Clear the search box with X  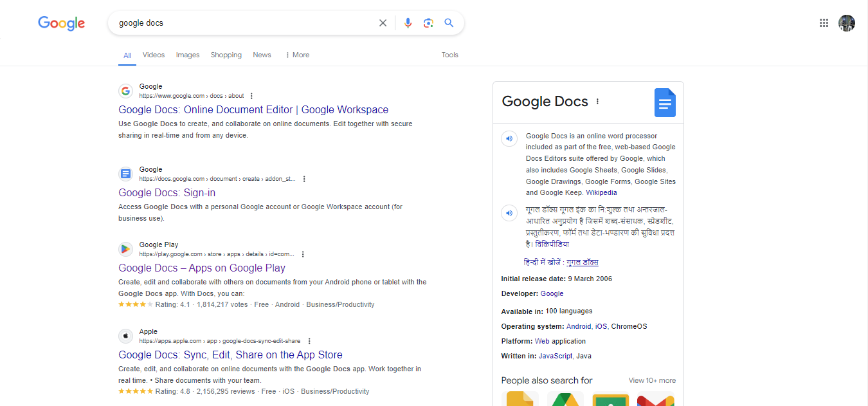pos(383,23)
